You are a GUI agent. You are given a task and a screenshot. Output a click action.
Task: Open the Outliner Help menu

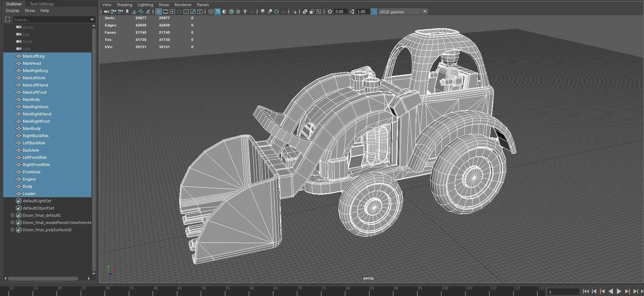click(x=45, y=10)
